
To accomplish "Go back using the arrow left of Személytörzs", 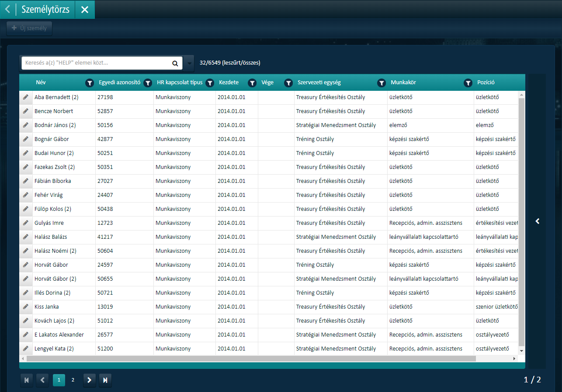I will pos(7,9).
